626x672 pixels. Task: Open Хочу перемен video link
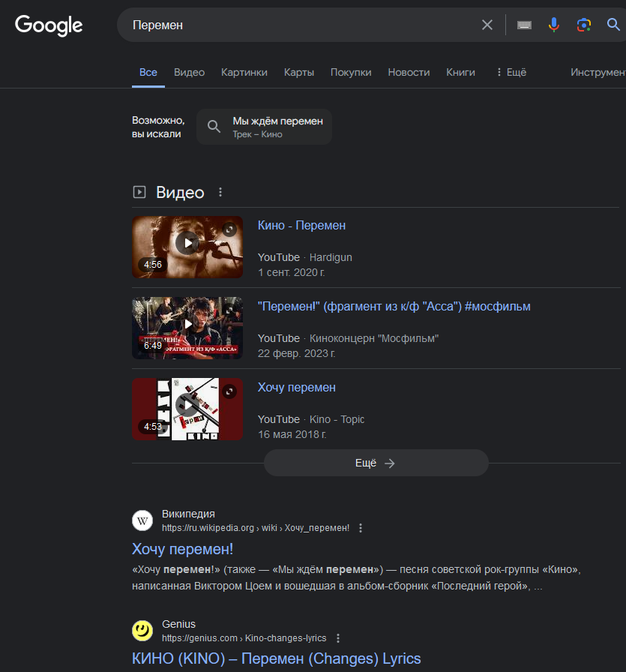pyautogui.click(x=296, y=388)
